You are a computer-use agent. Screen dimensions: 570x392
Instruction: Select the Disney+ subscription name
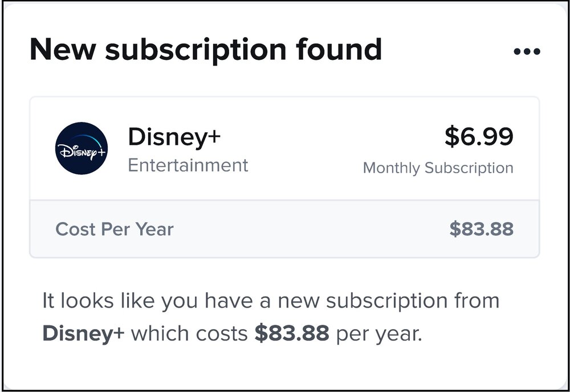174,137
